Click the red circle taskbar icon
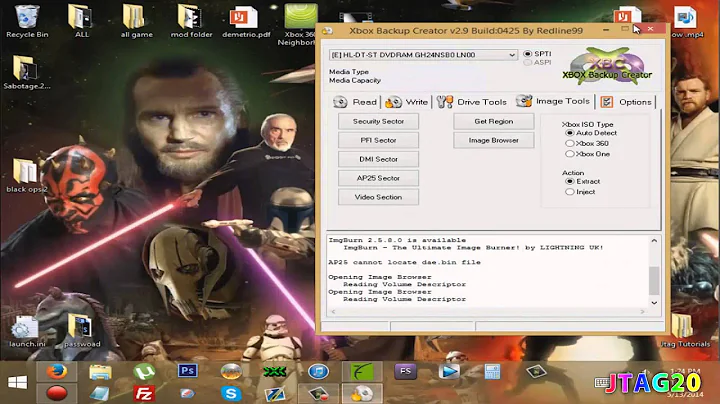The height and width of the screenshot is (404, 720). tap(56, 393)
